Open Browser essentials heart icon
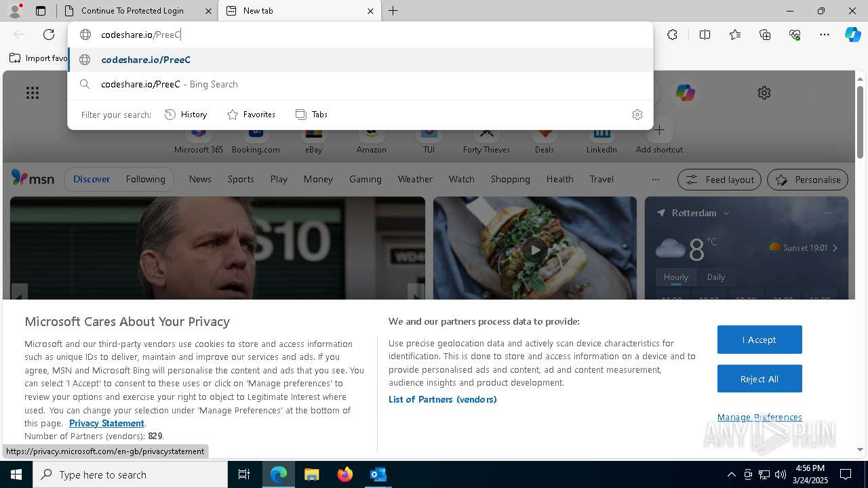Viewport: 868px width, 488px height. (795, 35)
